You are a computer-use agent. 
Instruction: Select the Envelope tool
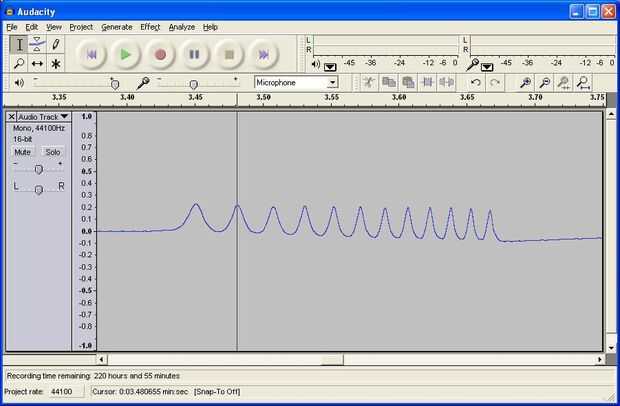pos(37,44)
